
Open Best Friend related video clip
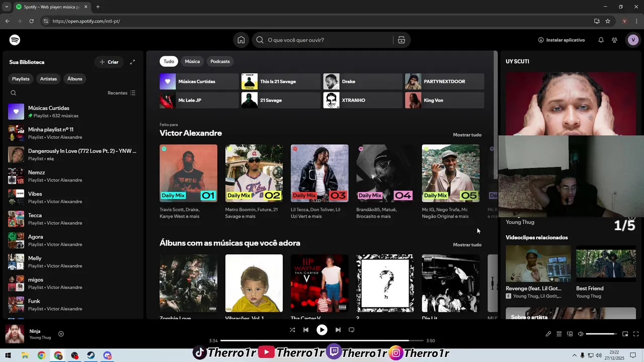point(606,263)
